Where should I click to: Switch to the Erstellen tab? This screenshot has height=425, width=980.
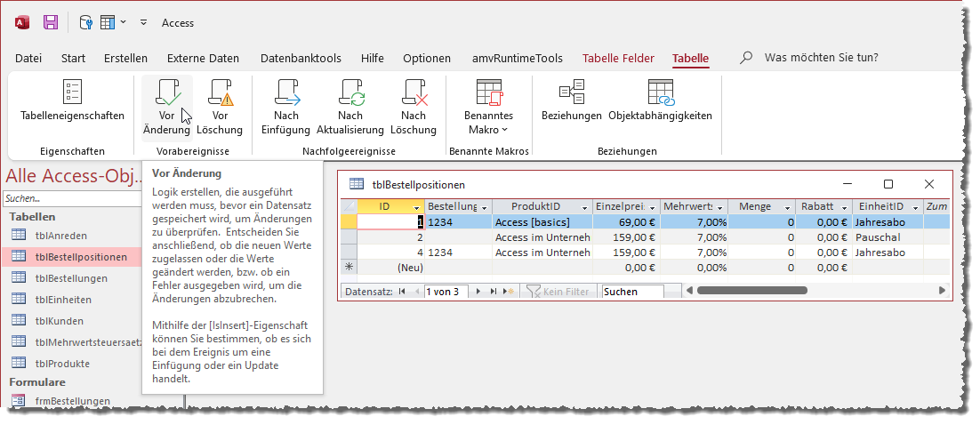tap(125, 58)
